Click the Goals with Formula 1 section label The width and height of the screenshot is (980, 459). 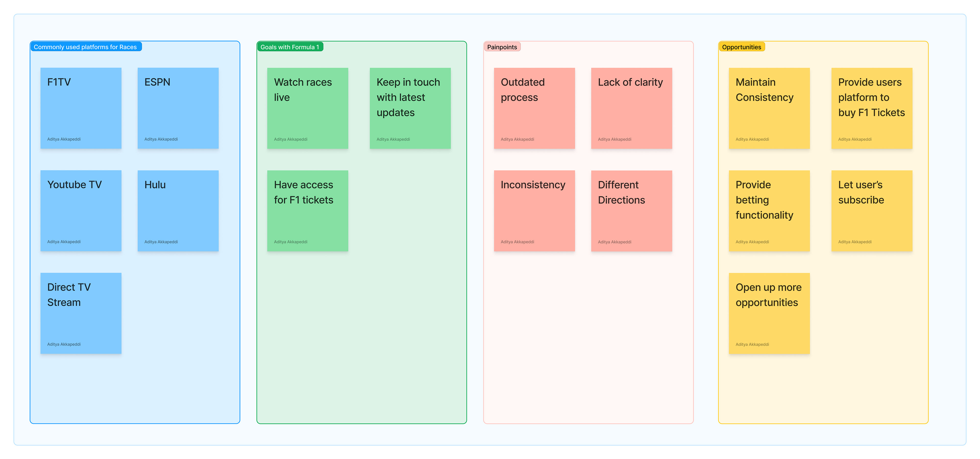[x=290, y=47]
